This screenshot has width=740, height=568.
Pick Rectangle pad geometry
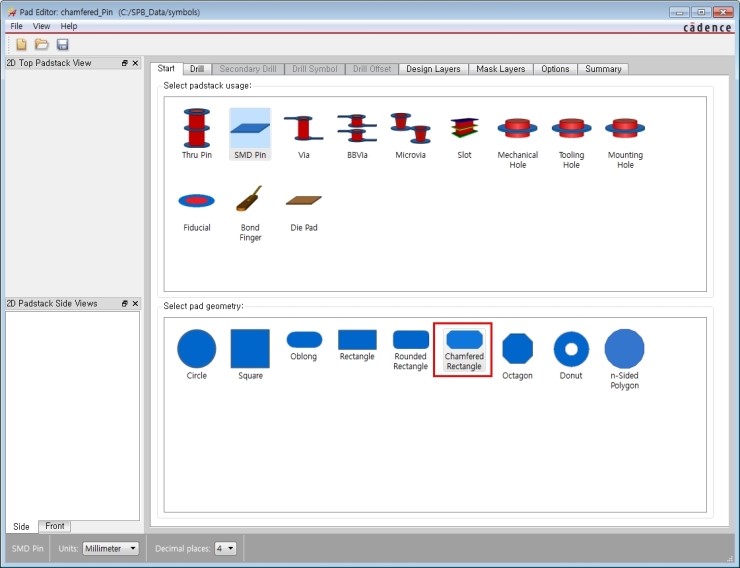[x=357, y=346]
